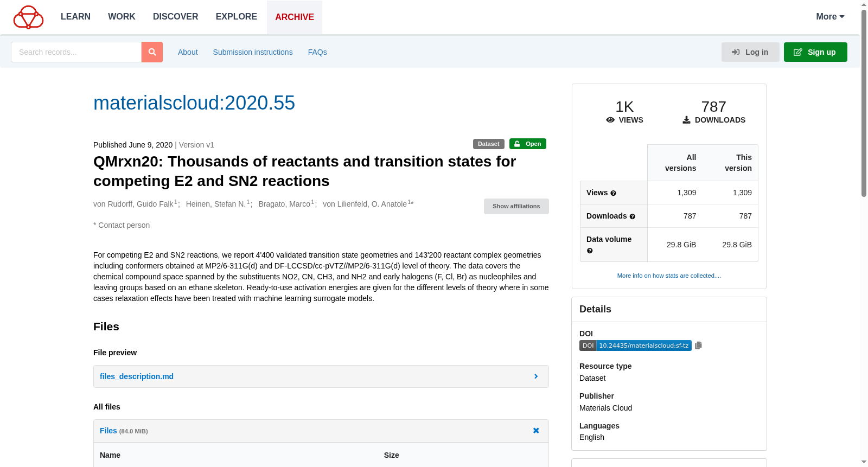Click author von Rudorff, Guido Falk
Viewport: 868px width, 467px height.
point(133,204)
